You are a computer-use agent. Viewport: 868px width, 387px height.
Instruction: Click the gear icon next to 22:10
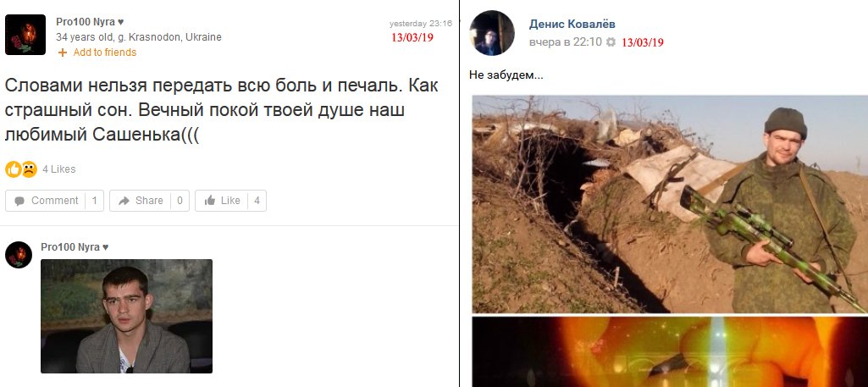tap(611, 42)
